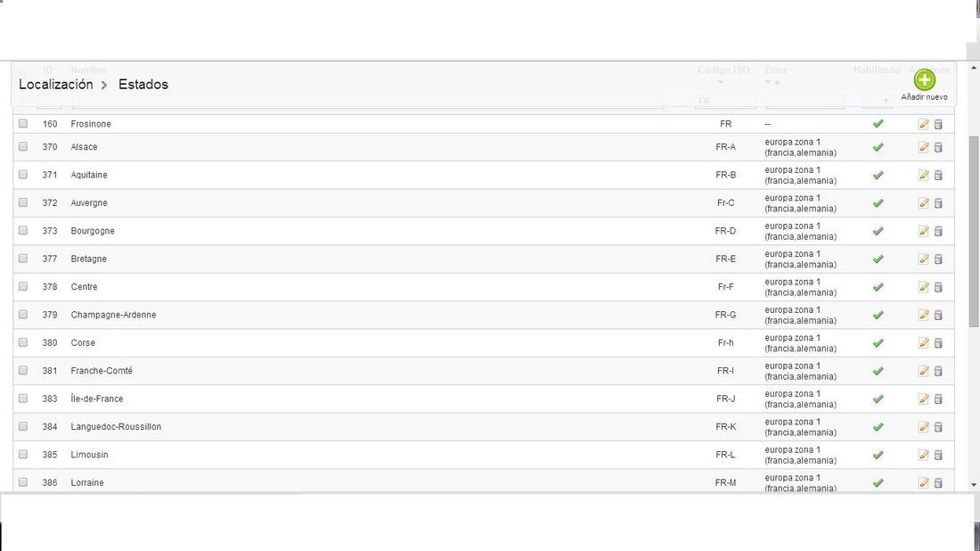Go to Localización breadcrumb
Screen dimensions: 980x551
coord(55,85)
